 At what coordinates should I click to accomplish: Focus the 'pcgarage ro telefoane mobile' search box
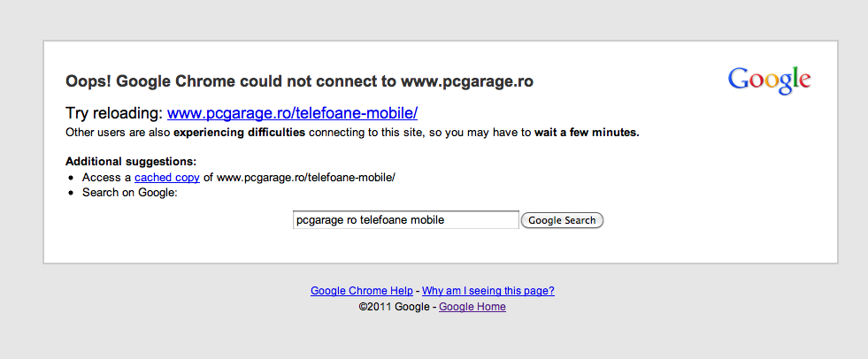point(405,220)
